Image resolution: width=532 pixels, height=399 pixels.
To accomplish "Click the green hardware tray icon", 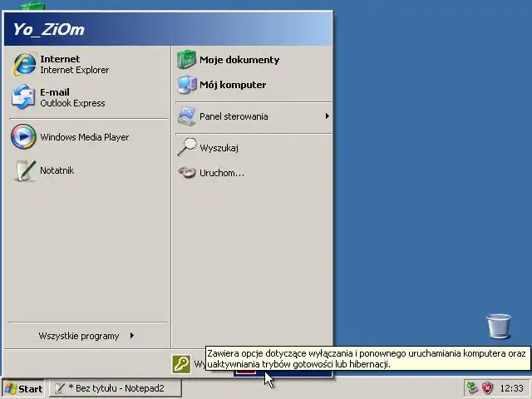I will coord(472,388).
